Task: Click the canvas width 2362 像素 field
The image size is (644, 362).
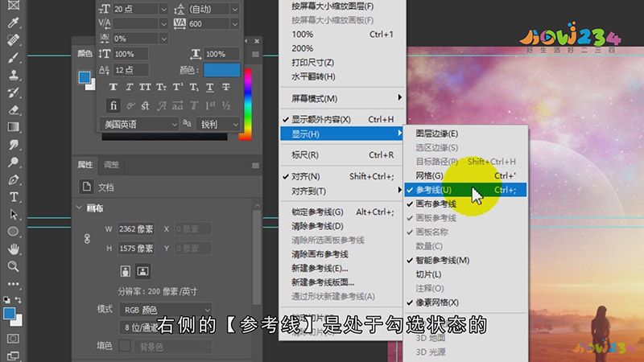Action: tap(135, 229)
